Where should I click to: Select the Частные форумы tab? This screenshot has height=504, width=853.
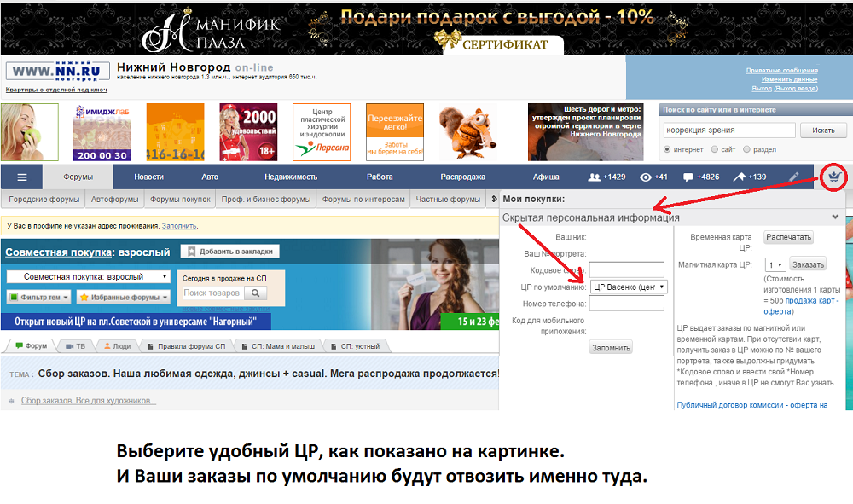(448, 200)
